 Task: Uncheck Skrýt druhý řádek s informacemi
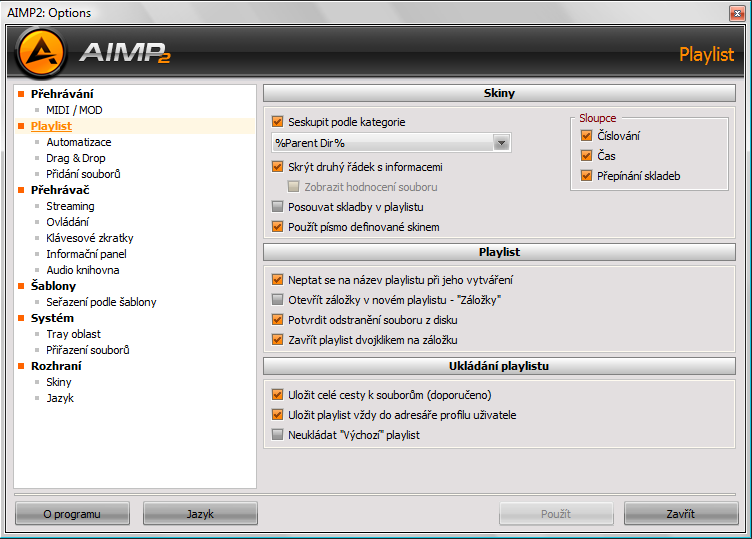(x=277, y=167)
